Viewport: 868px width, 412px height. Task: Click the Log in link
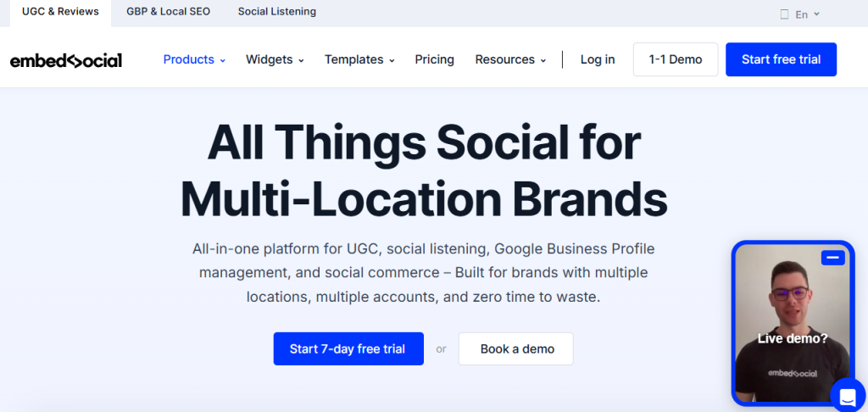click(598, 59)
